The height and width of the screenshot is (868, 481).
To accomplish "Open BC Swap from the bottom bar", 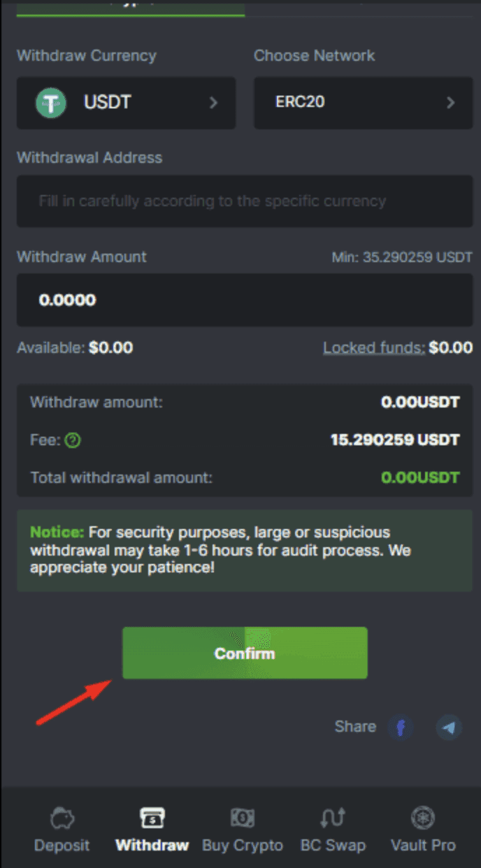I will point(333,818).
